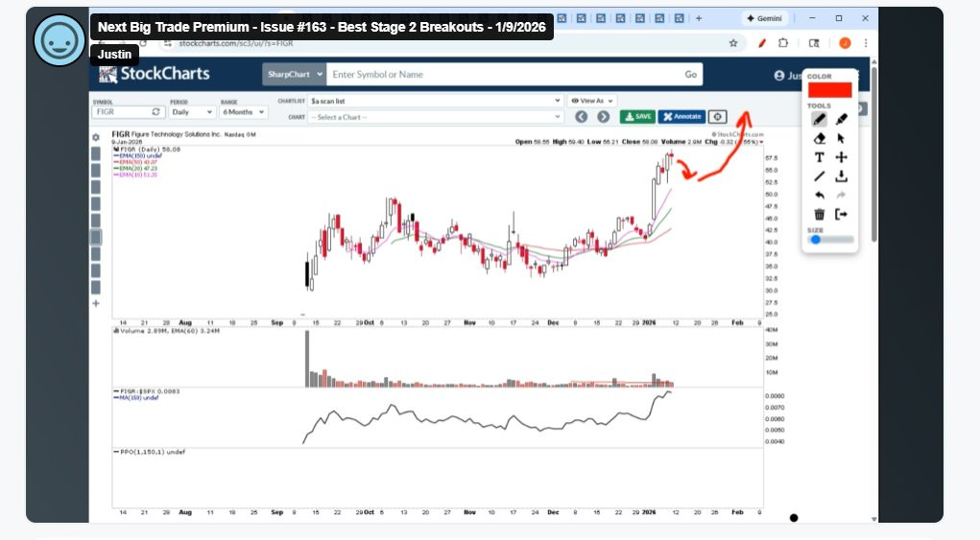Focus the Enter Symbol or Name field
980x540 pixels.
coord(503,74)
